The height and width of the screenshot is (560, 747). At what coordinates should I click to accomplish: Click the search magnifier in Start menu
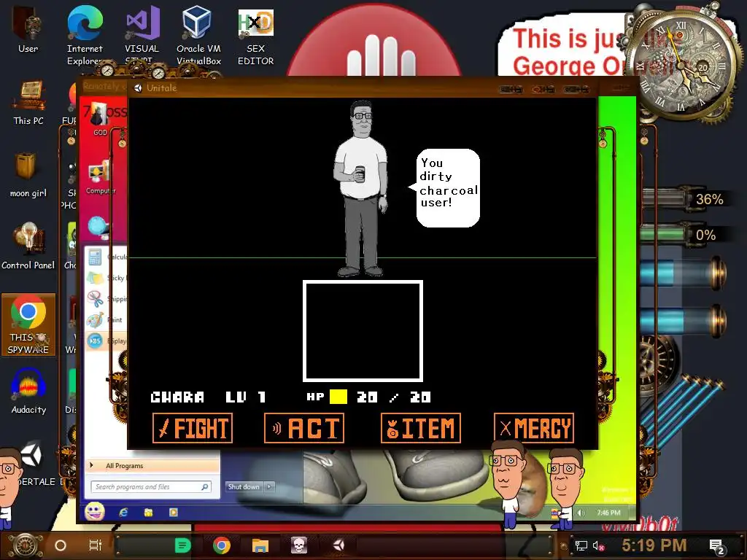coord(204,486)
